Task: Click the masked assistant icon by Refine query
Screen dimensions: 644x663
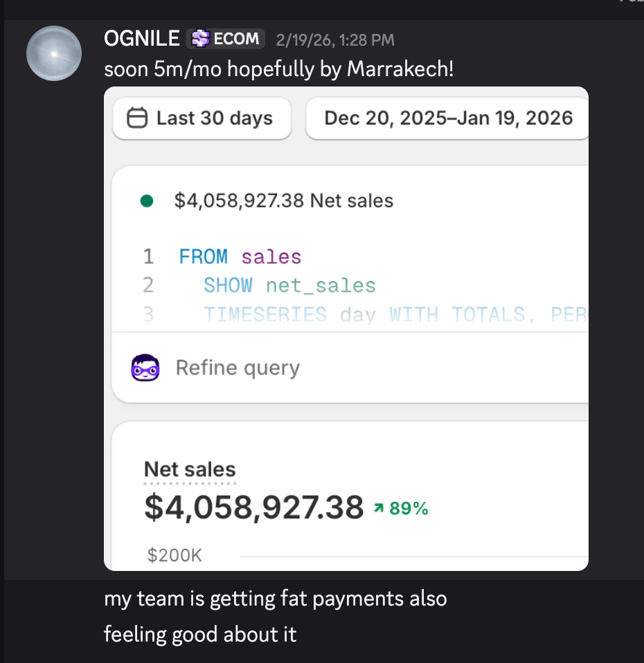Action: click(145, 367)
